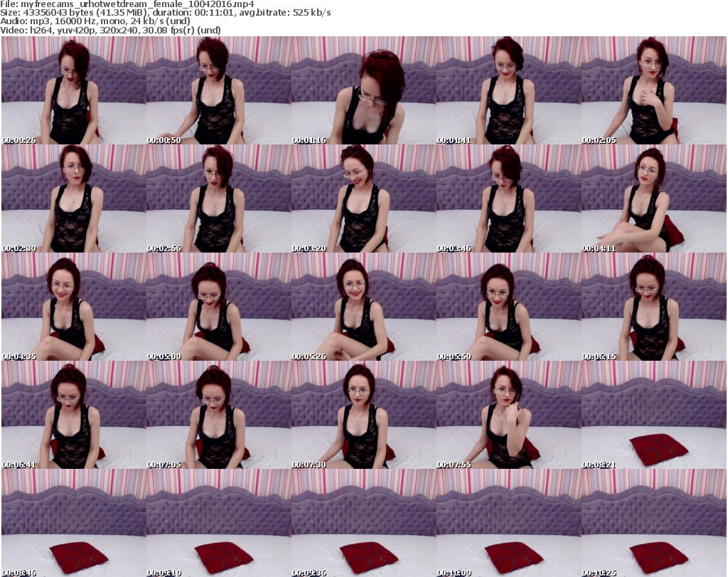728x577 pixels.
Task: Pick the thumbnail timestamped 00:08:46
Action: [74, 523]
